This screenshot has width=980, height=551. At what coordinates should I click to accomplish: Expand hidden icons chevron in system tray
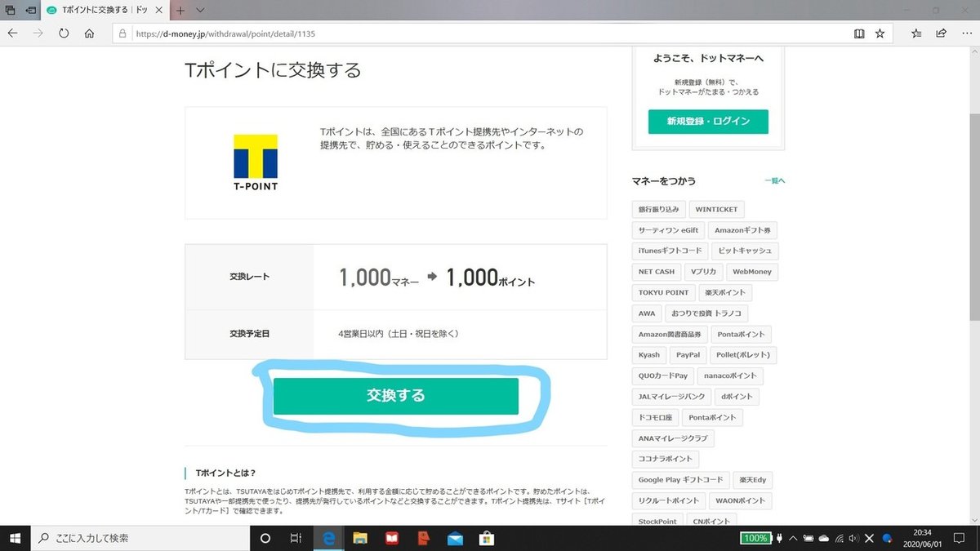click(x=792, y=538)
